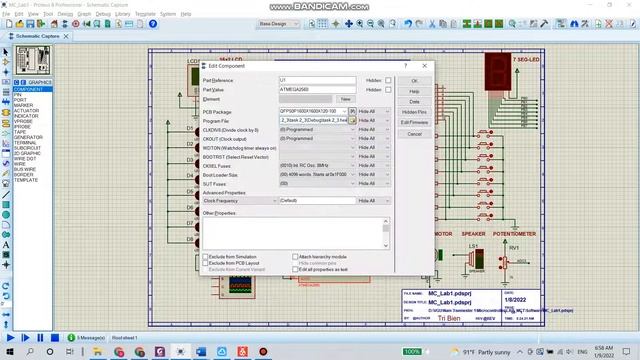Viewport: 640px width, 360px height.
Task: Click the blue Undo arrow icon
Action: coord(408,24)
